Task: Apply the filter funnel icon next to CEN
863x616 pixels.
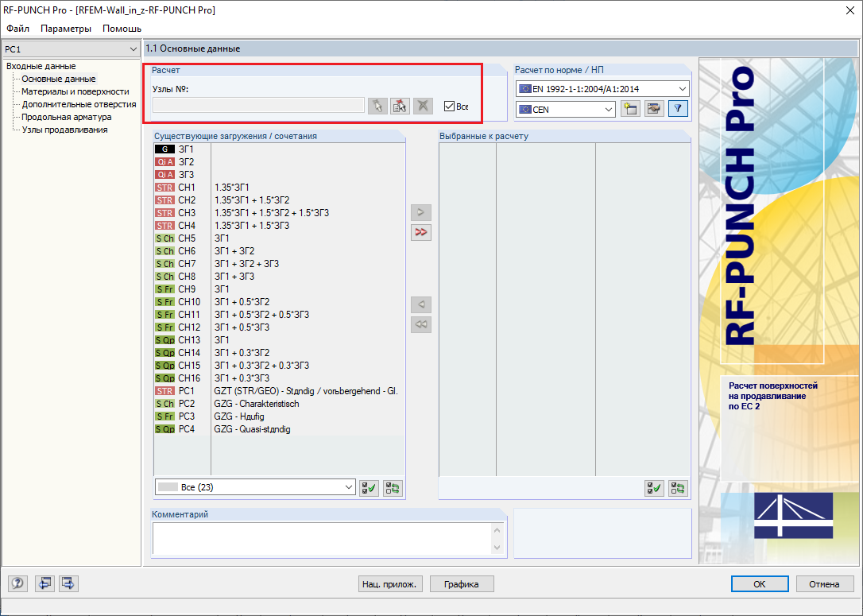Action: click(x=677, y=109)
